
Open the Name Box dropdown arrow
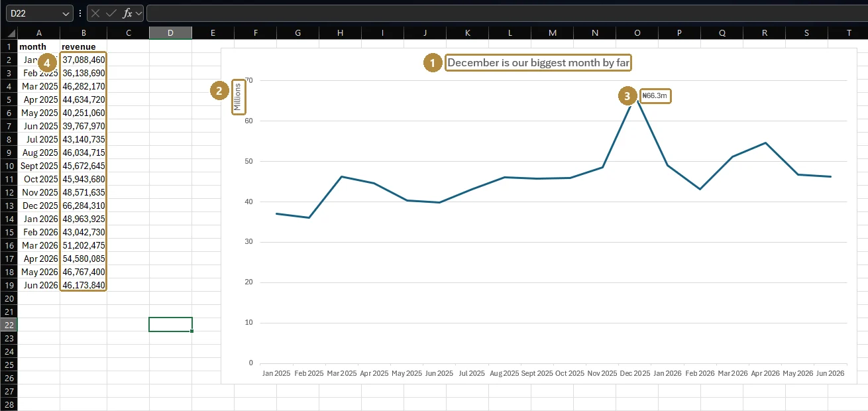coord(66,13)
